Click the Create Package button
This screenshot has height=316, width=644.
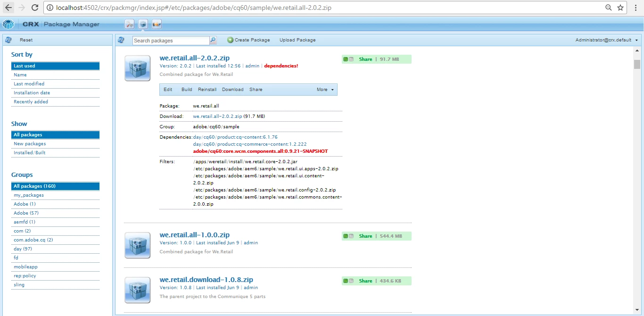pyautogui.click(x=248, y=40)
